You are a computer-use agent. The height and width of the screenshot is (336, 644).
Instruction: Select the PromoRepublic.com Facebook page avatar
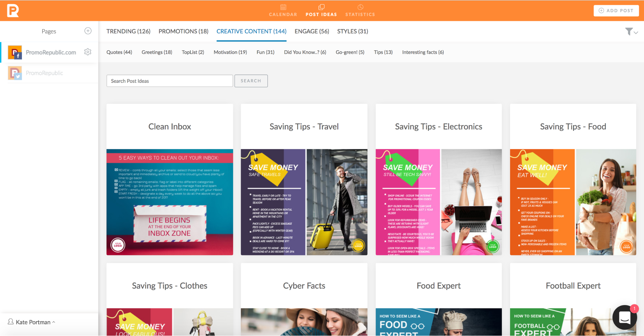coord(15,52)
